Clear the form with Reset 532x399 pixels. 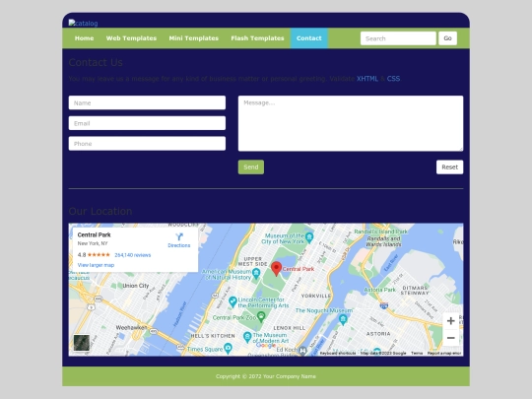point(449,166)
